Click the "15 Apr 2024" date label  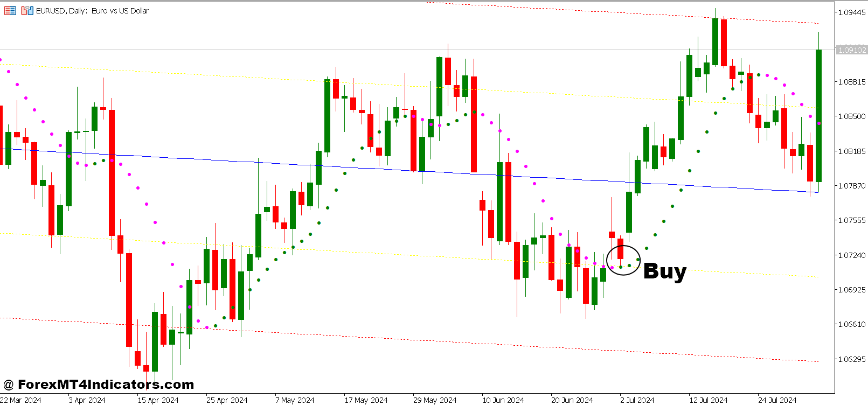pyautogui.click(x=158, y=400)
